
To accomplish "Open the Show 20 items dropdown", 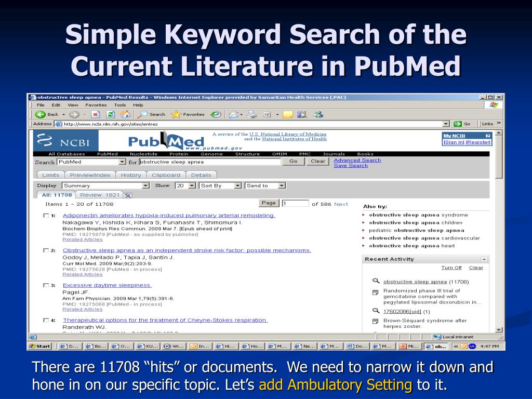I will (x=192, y=185).
